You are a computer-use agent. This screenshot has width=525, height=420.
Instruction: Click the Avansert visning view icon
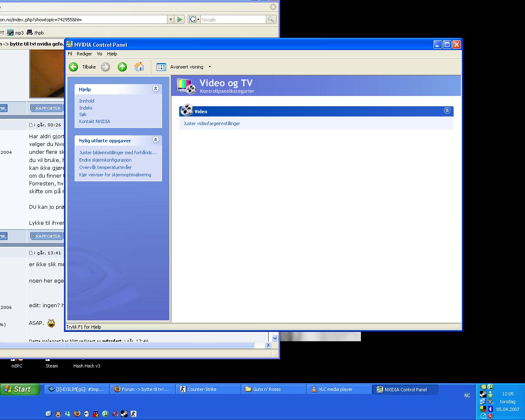pyautogui.click(x=161, y=67)
